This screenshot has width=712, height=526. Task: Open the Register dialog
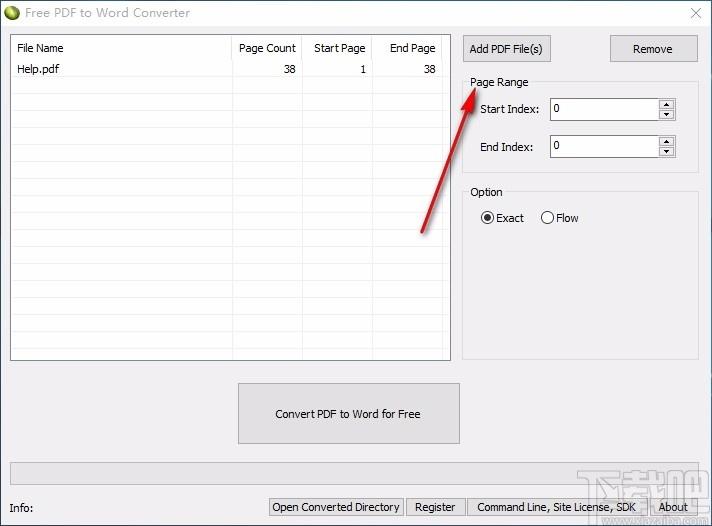pos(435,507)
